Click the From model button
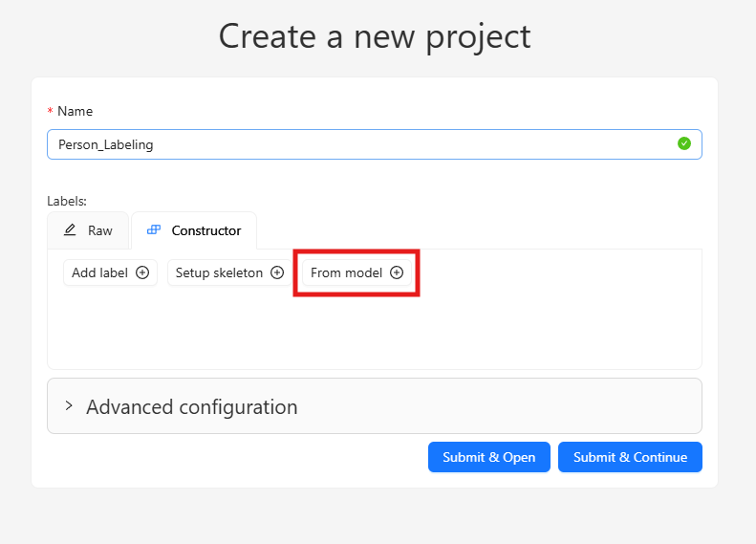Viewport: 756px width, 544px height. click(356, 272)
